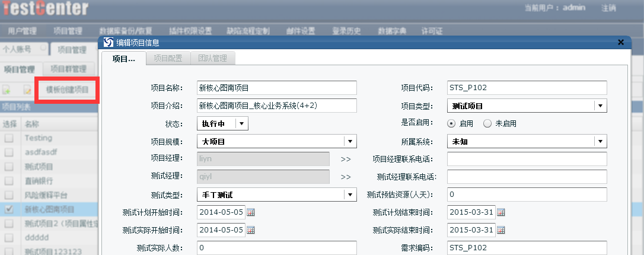Switch to the 团队管理 dialog tab

click(x=213, y=58)
